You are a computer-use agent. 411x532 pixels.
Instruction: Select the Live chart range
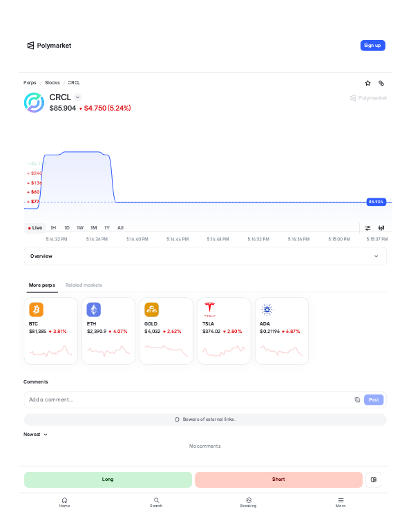point(35,228)
